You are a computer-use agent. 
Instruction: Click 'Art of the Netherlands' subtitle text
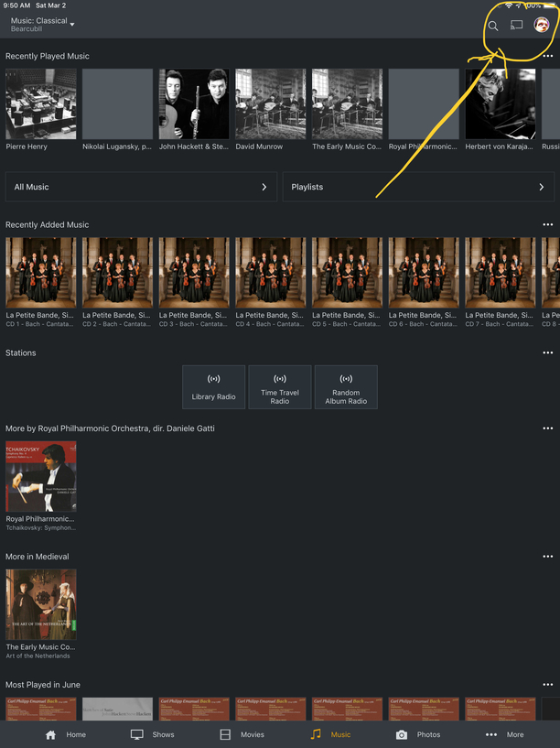[38, 656]
